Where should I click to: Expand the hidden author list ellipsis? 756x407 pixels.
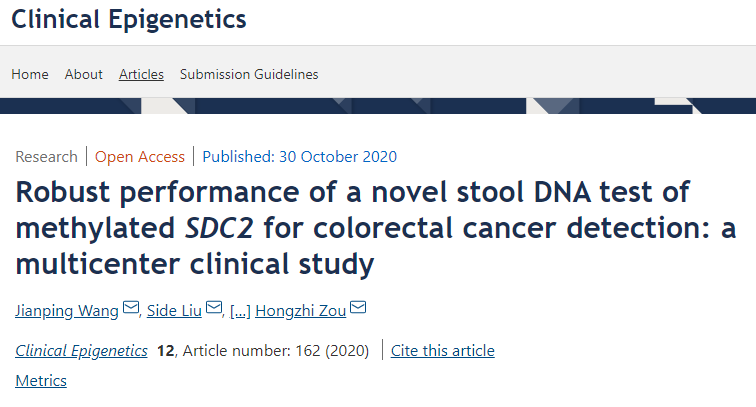(240, 310)
